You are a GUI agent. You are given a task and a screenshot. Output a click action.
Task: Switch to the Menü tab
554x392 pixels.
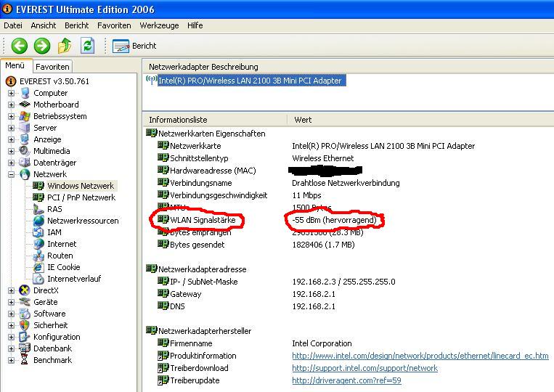point(15,65)
